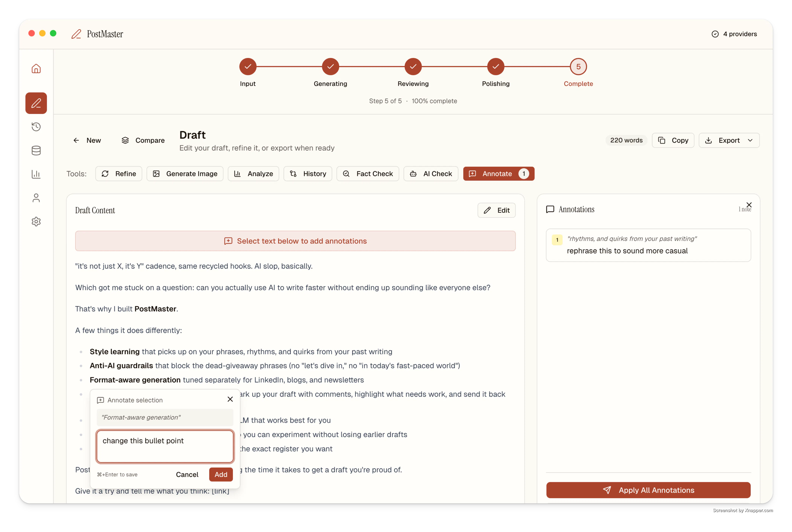The image size is (792, 532).
Task: Go to the Input step circle
Action: 248,66
